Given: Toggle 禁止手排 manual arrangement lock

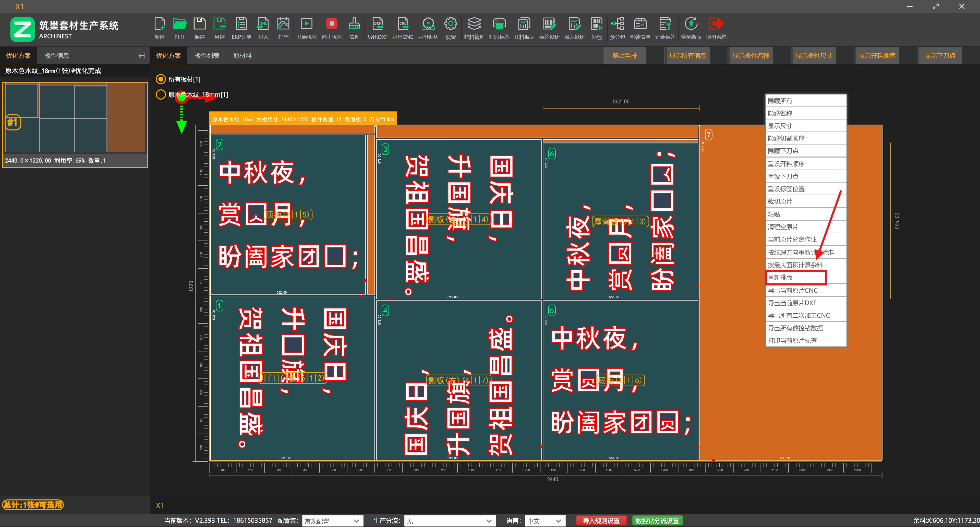Looking at the screenshot, I should tap(625, 55).
